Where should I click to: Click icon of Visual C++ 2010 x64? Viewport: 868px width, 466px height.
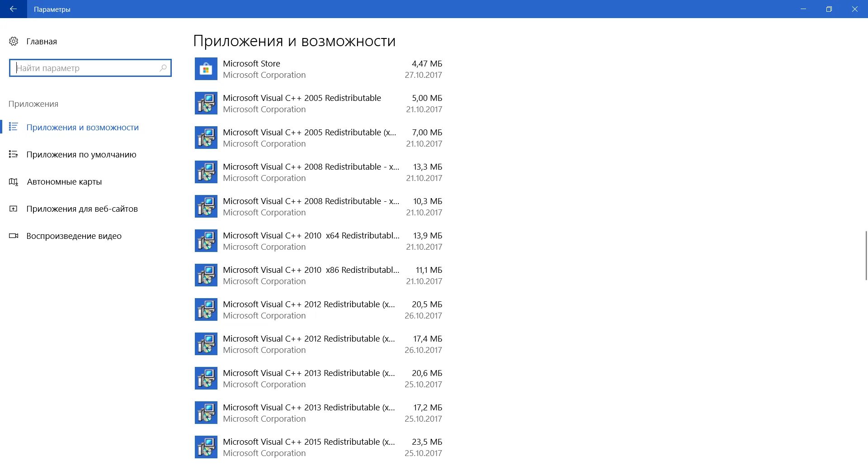point(206,241)
